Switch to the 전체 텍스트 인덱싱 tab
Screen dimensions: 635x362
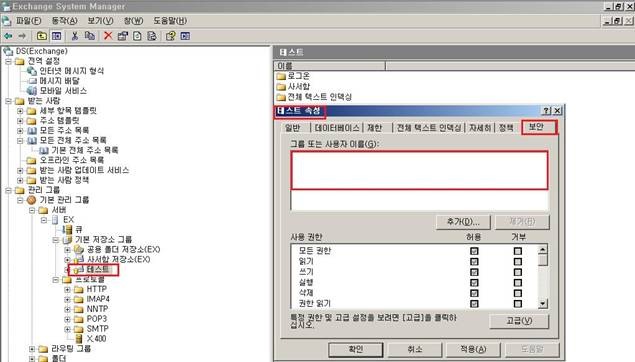(429, 128)
